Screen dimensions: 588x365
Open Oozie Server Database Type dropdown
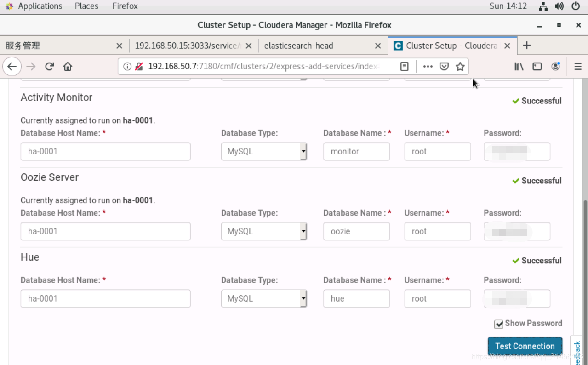point(264,231)
